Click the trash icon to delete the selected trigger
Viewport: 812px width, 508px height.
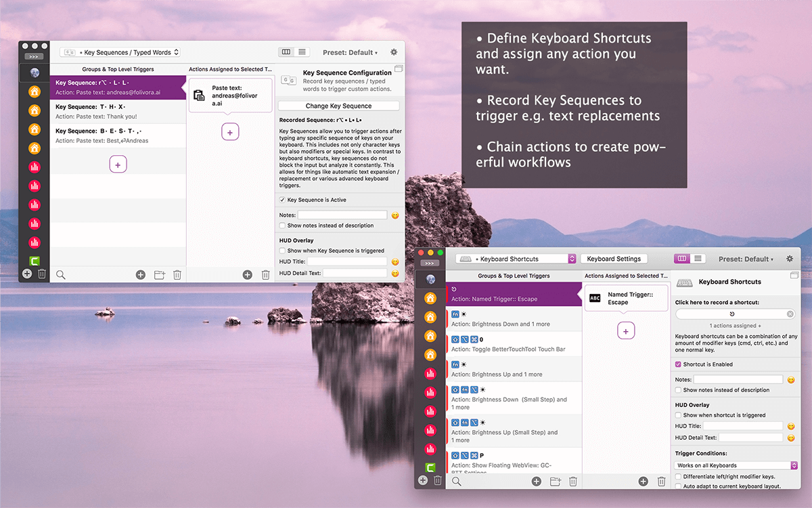pos(177,274)
